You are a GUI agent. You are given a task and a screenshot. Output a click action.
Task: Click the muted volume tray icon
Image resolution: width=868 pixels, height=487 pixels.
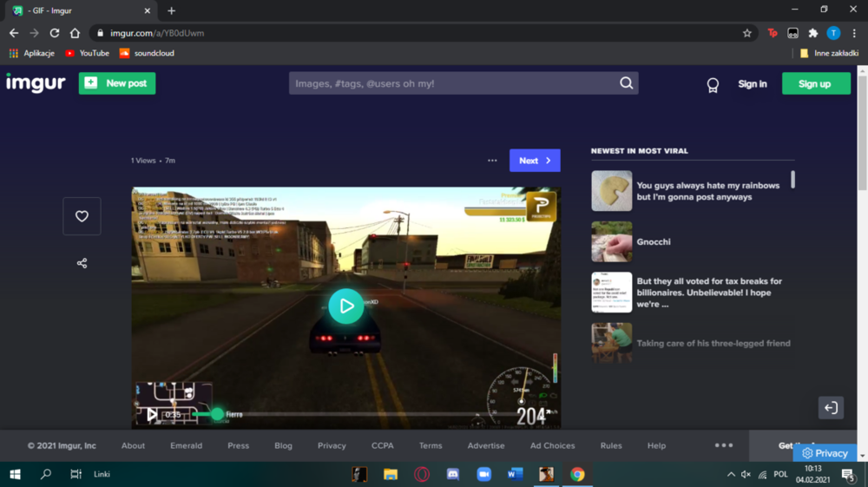pos(746,474)
